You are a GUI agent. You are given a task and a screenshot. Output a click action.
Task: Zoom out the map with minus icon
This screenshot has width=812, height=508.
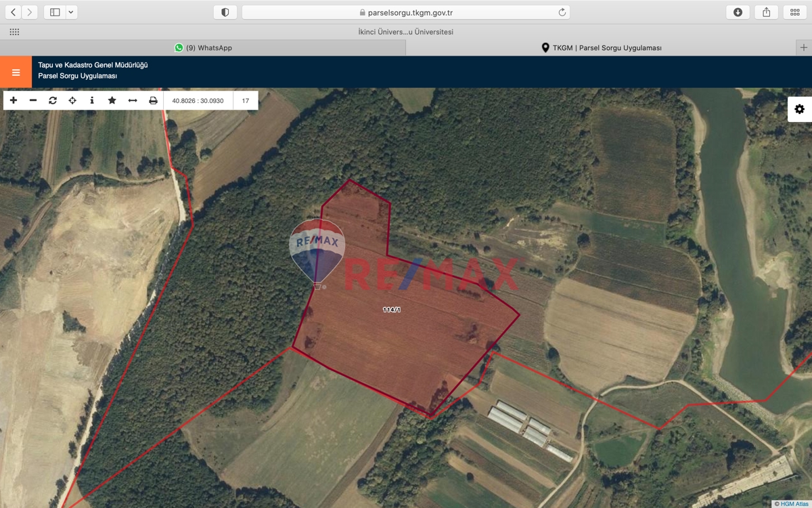33,100
